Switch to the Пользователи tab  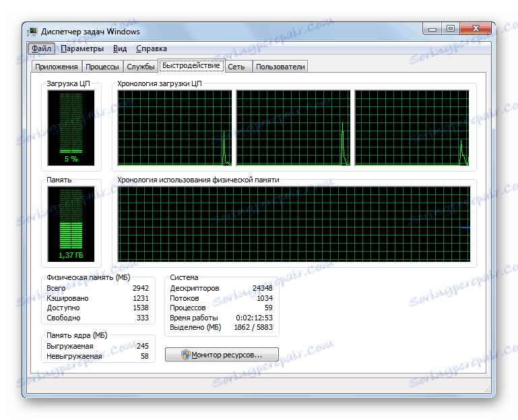(x=280, y=67)
